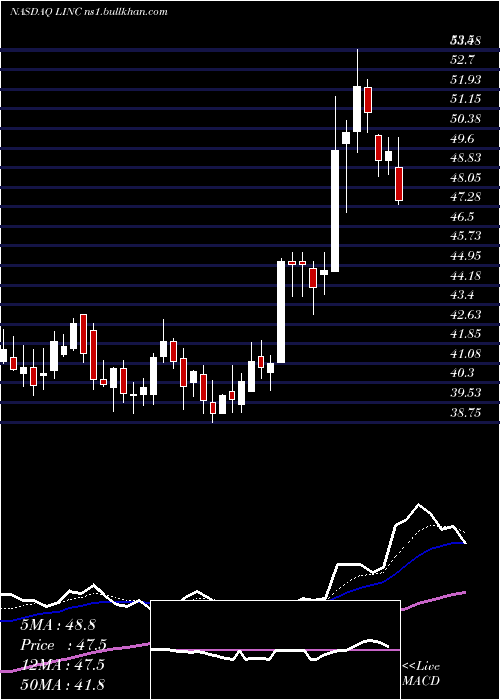This screenshot has width=500, height=700.
Task: Click the MACD inset chart panel
Action: pos(275,650)
